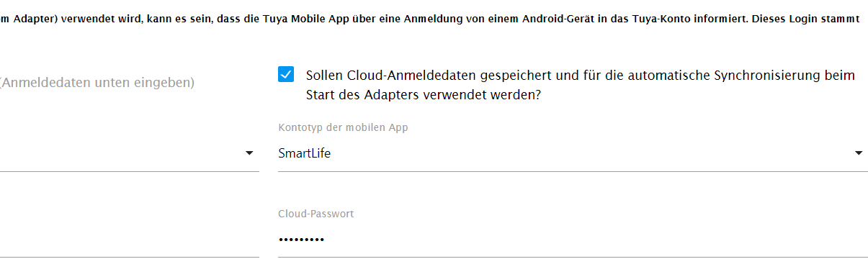Open dropdown arrow below 'Anmeldedaten unten eingeben'
This screenshot has height=277, width=868.
pyautogui.click(x=249, y=153)
